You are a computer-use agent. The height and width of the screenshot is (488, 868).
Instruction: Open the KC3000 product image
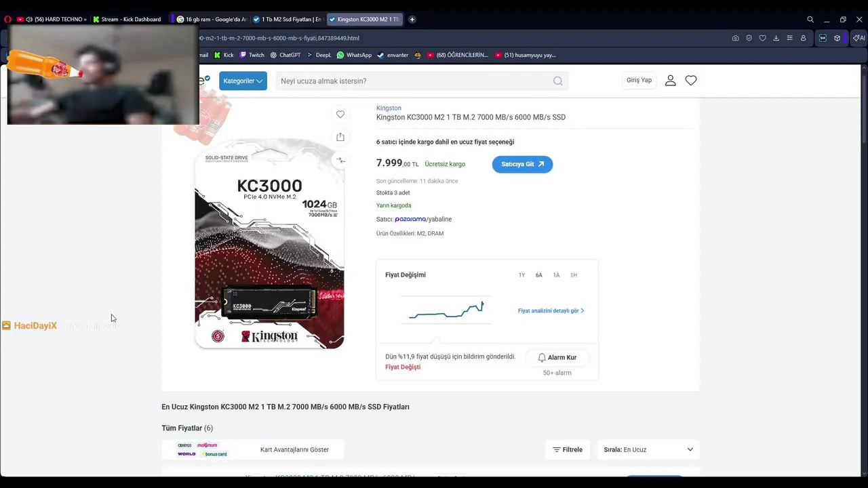tap(269, 244)
